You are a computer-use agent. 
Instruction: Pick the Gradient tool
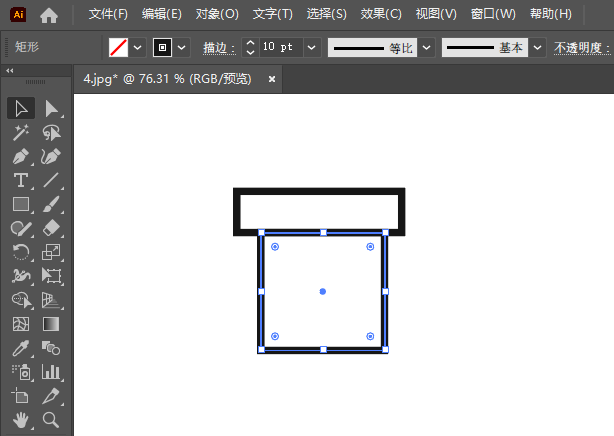point(51,324)
